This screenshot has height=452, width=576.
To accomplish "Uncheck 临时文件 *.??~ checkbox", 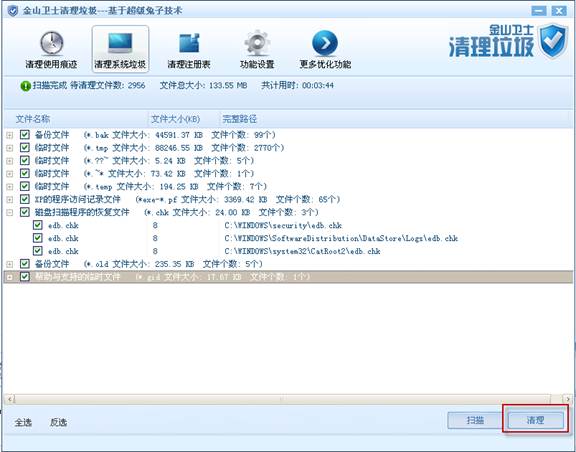I will click(25, 160).
